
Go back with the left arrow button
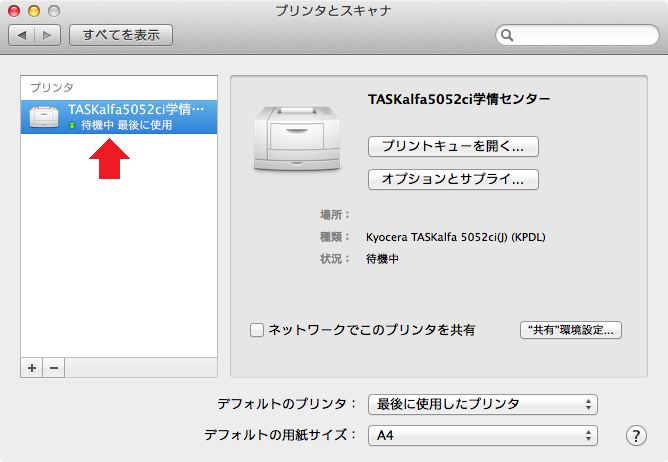(x=22, y=35)
